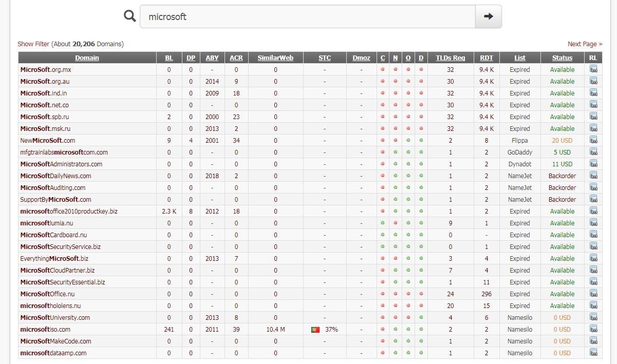Click the magnifying glass search icon

point(130,16)
